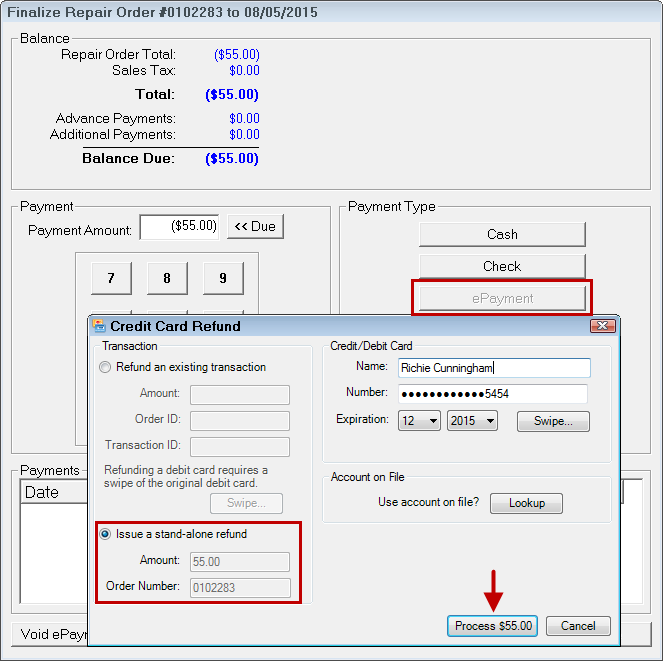The width and height of the screenshot is (663, 661).
Task: Click keypad number 9
Action: (223, 278)
